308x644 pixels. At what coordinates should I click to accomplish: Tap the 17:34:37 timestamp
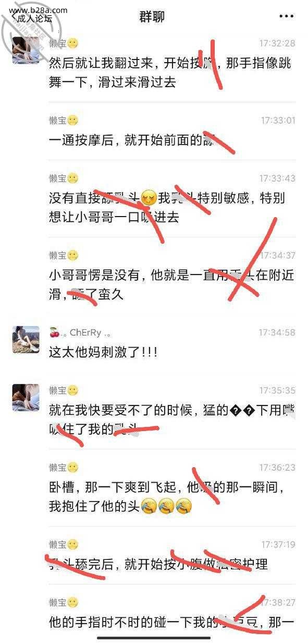[x=277, y=255]
